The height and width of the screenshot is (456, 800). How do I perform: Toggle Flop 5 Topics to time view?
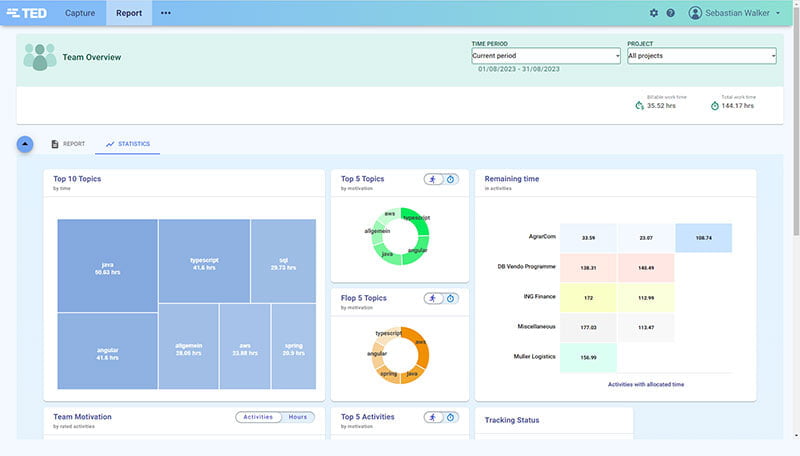451,298
